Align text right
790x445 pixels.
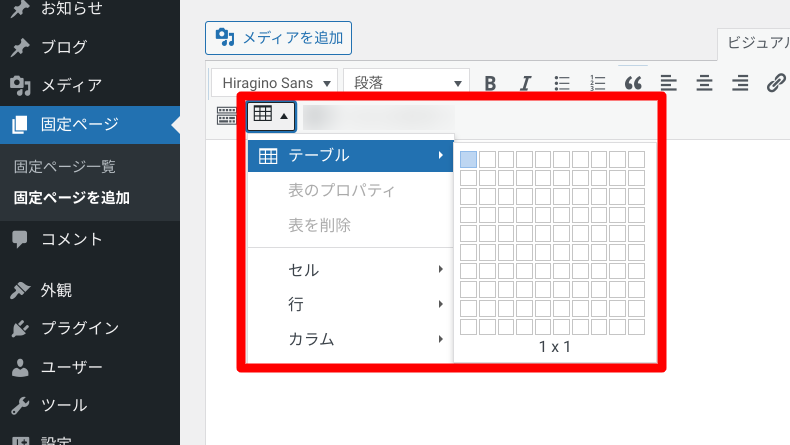[x=740, y=83]
